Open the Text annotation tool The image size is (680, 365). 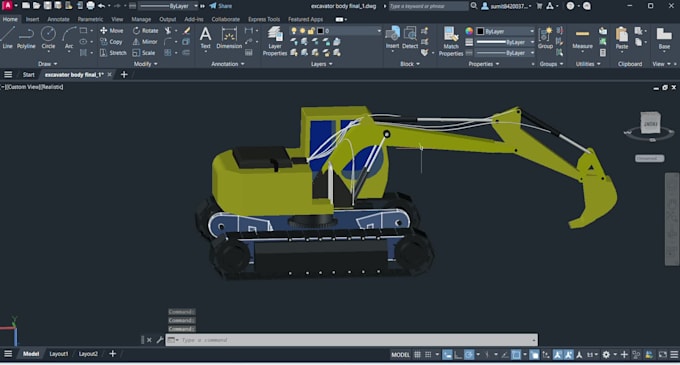click(x=206, y=38)
